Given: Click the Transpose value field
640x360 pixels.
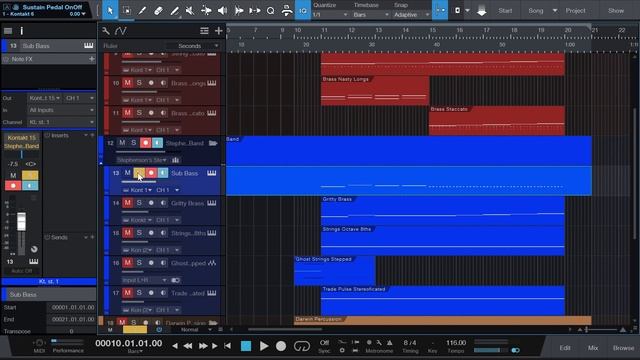Looking at the screenshot, I should tap(71, 331).
